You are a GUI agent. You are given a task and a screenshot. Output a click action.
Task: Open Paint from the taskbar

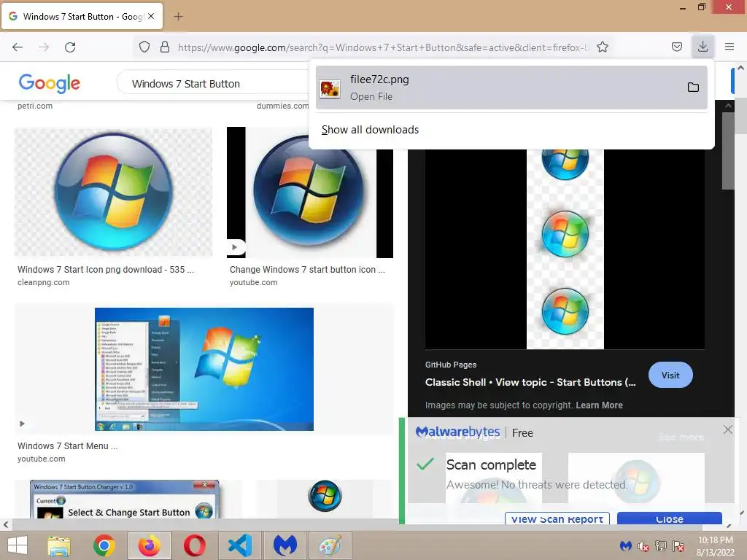(x=330, y=545)
